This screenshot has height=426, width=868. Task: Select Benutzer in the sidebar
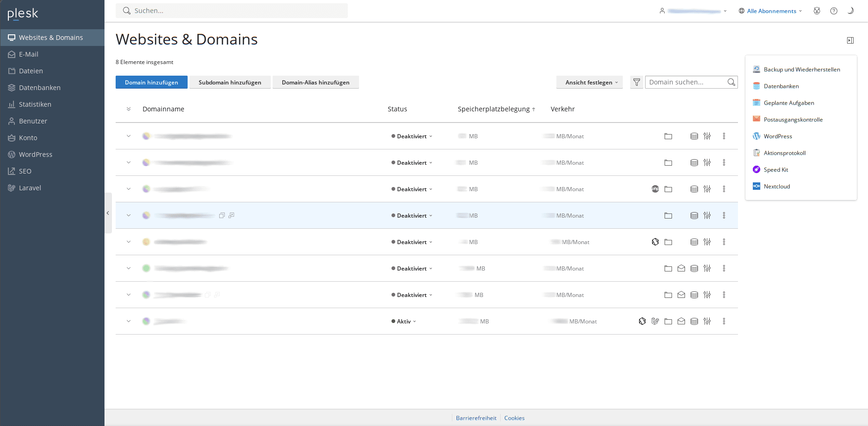tap(52, 121)
